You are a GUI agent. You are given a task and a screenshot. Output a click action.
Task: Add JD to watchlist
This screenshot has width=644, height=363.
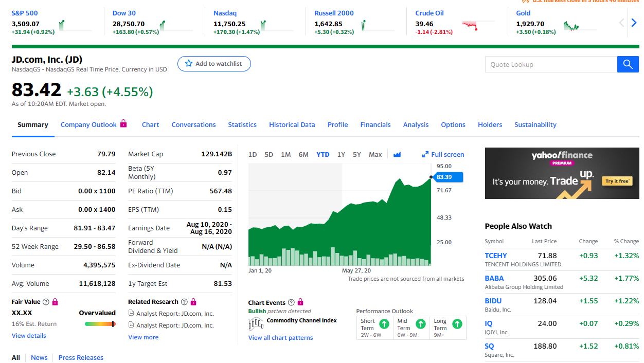point(214,64)
